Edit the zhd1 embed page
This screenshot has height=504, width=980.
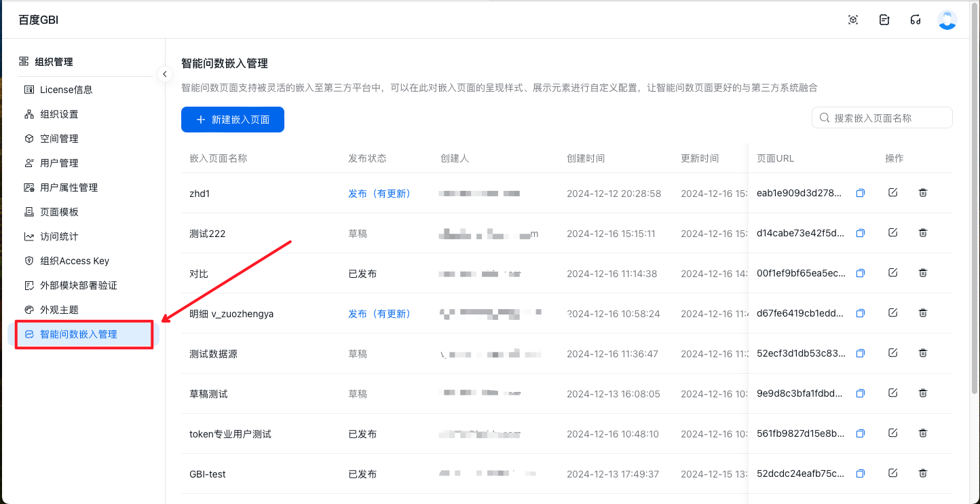tap(892, 193)
